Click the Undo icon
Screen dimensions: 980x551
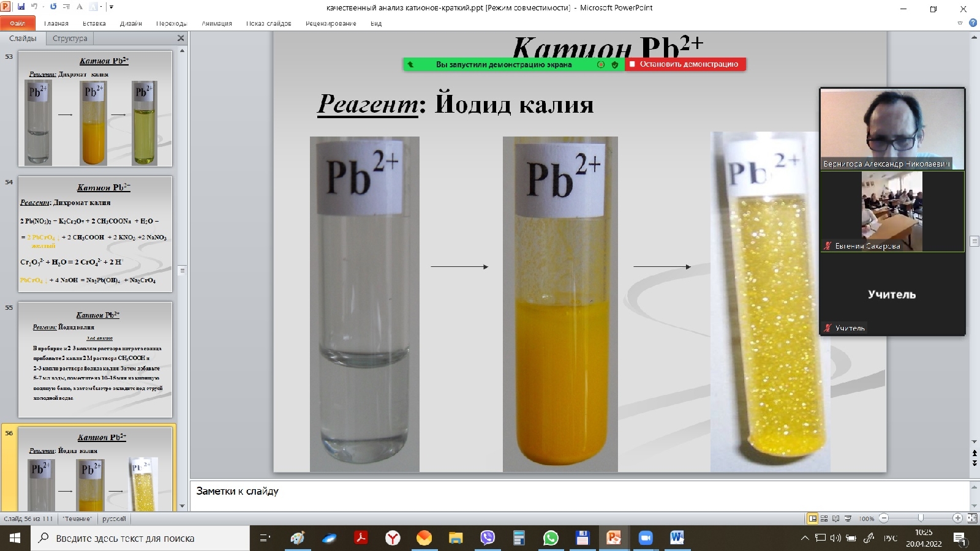pyautogui.click(x=34, y=6)
